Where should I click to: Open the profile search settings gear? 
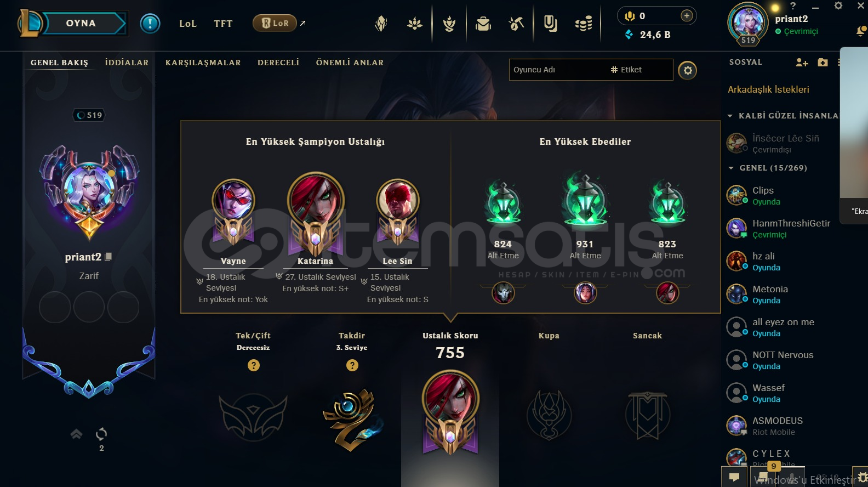[x=688, y=70]
